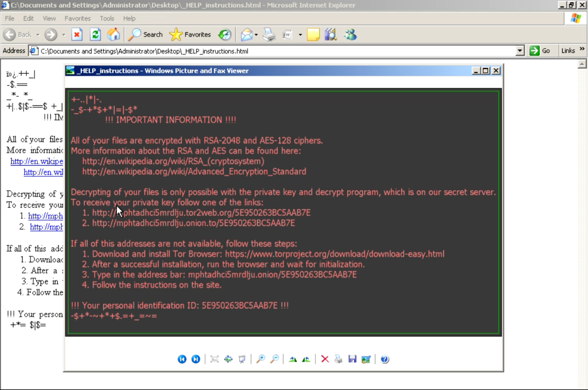
Task: Expand the address bar dropdown
Action: click(x=520, y=51)
